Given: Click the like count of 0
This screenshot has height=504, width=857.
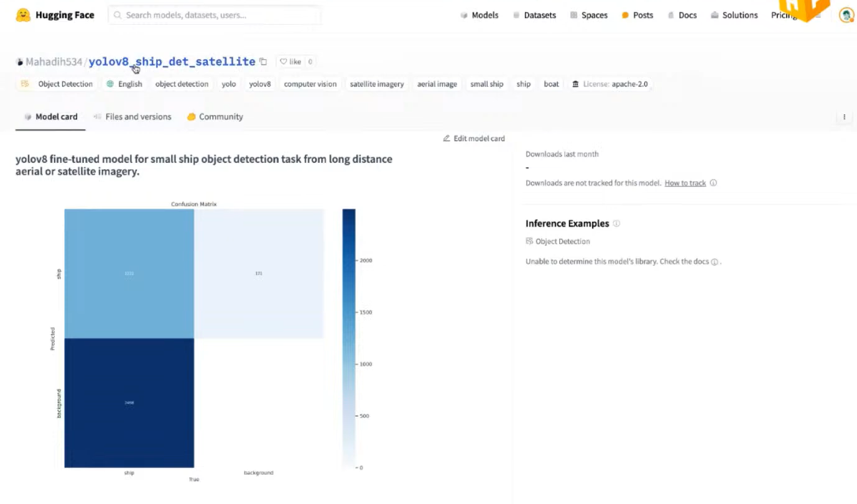Looking at the screenshot, I should point(310,62).
